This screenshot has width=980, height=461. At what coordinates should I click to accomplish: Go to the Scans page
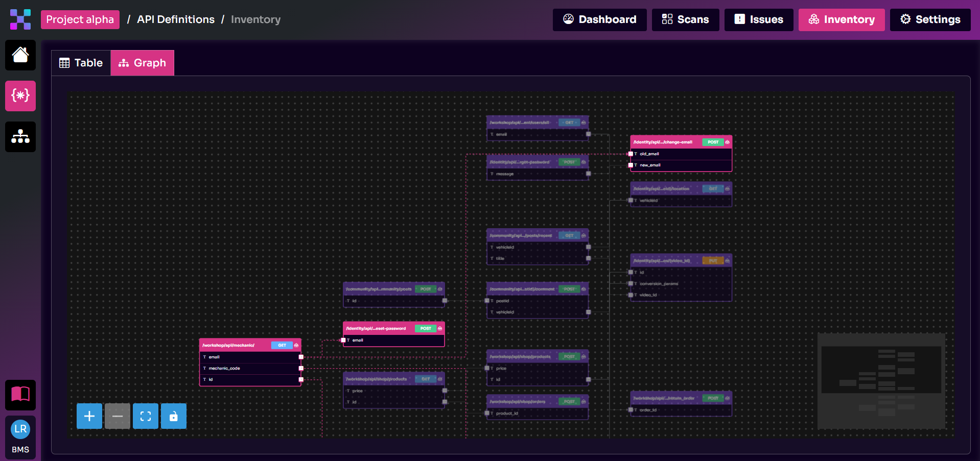[x=685, y=19]
